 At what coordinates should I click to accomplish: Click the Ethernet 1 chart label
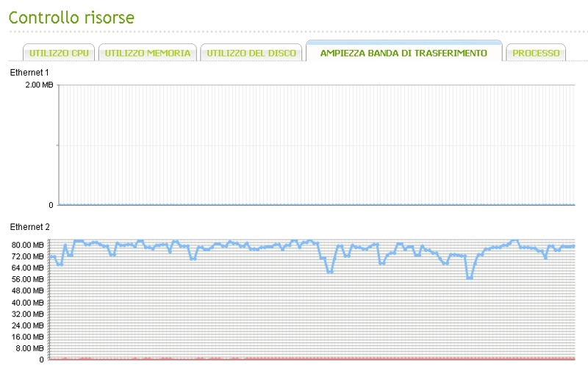pyautogui.click(x=29, y=73)
